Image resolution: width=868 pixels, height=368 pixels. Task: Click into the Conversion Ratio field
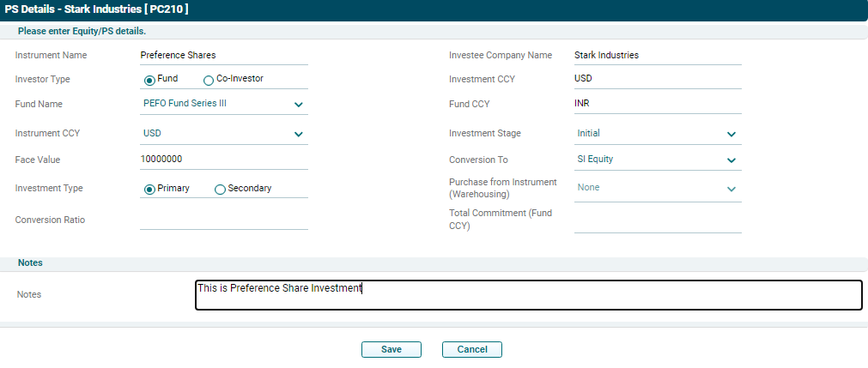[223, 220]
